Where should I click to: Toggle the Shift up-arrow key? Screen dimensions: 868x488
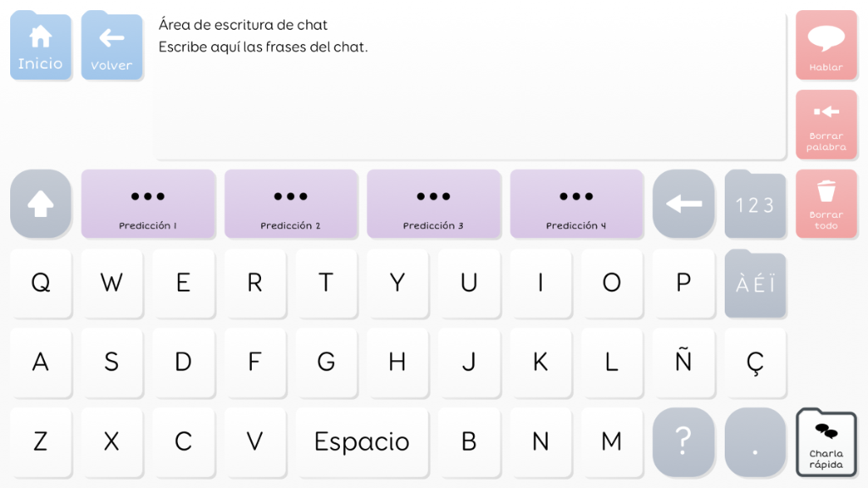tap(41, 204)
